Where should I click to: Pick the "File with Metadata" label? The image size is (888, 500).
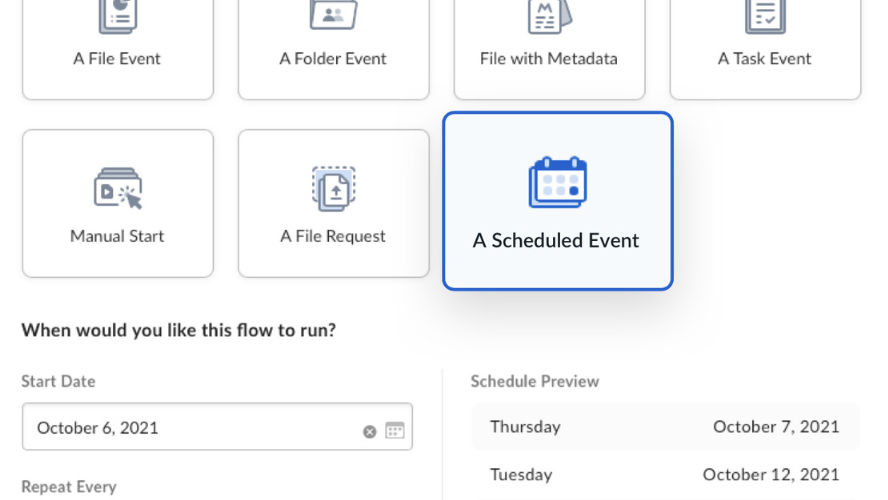click(549, 58)
